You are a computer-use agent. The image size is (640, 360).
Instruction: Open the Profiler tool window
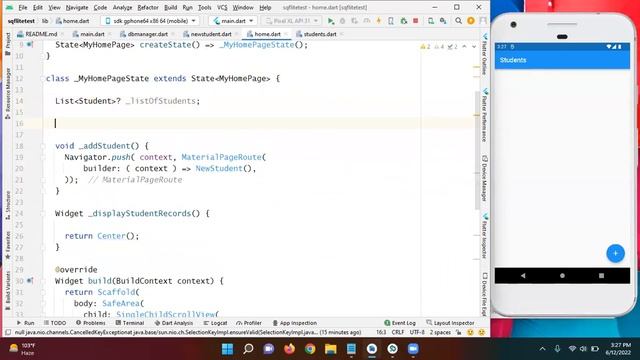(249, 323)
